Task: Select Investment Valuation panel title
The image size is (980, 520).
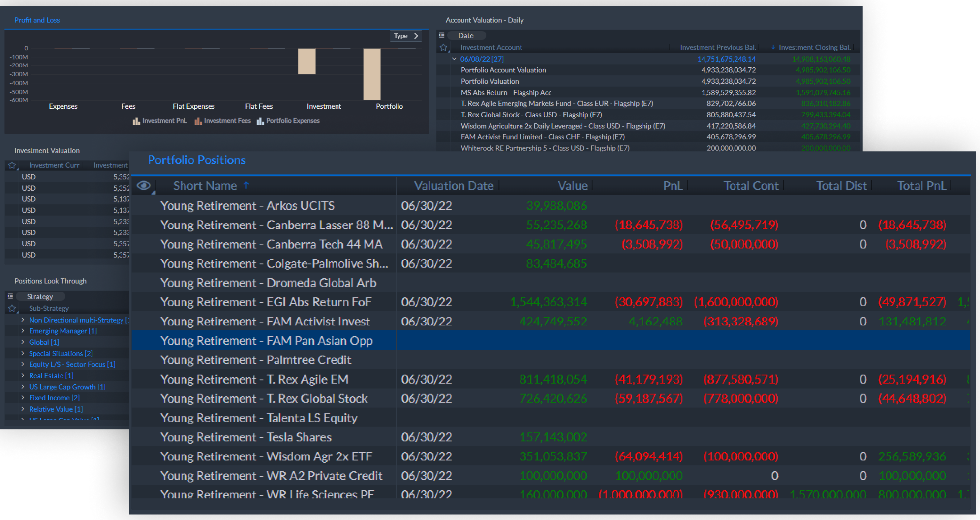Action: pos(47,151)
